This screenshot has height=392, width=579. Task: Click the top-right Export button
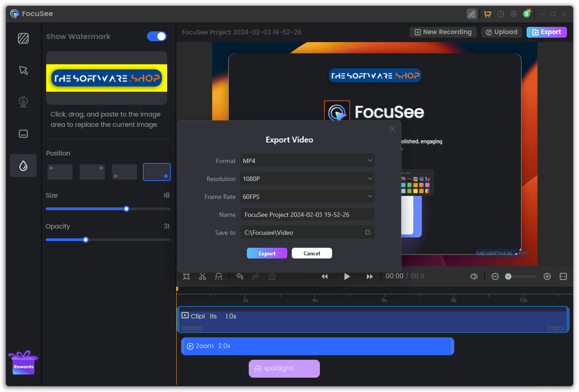(x=547, y=32)
